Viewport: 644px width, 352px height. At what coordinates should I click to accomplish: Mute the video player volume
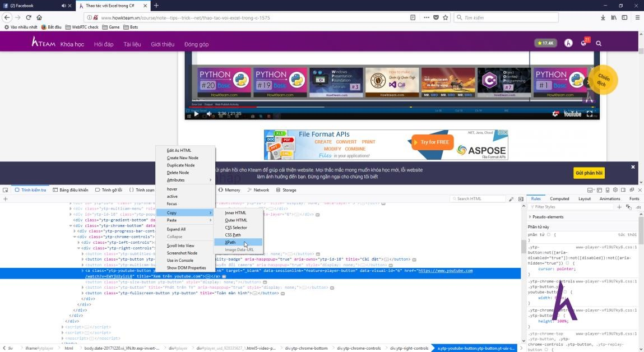(x=209, y=114)
